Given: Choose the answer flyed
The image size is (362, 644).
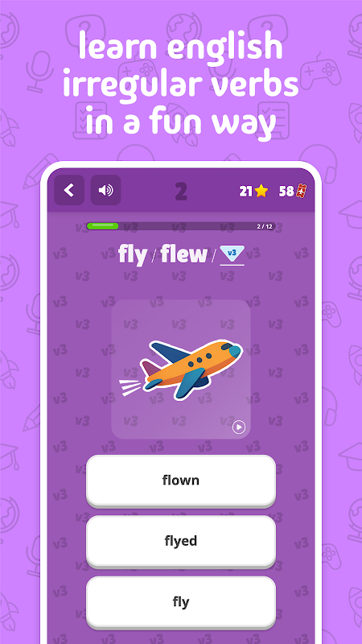Looking at the screenshot, I should 181,541.
